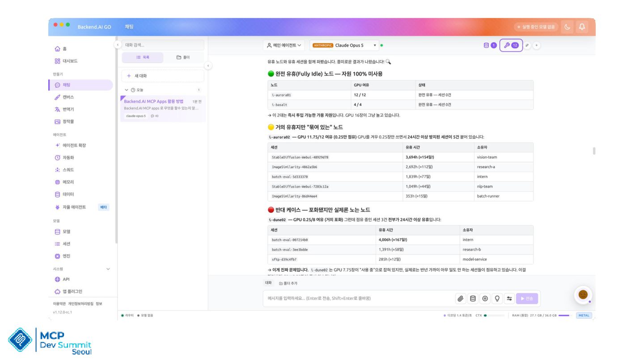Click the plus button in chat header
Screen dimensions: 644x363
[x=537, y=45]
